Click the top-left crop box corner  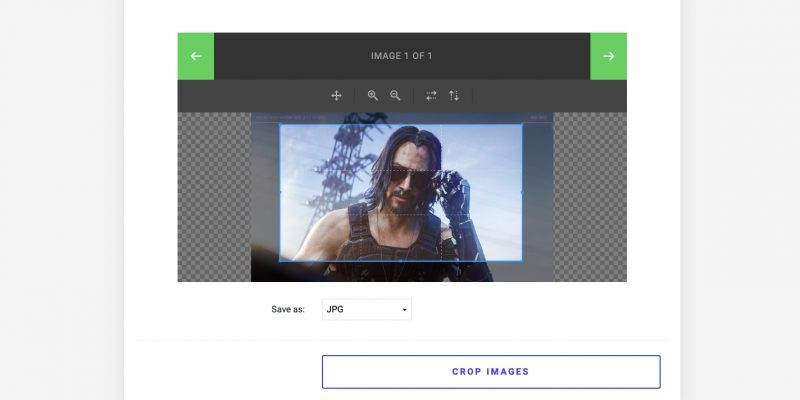(280, 125)
